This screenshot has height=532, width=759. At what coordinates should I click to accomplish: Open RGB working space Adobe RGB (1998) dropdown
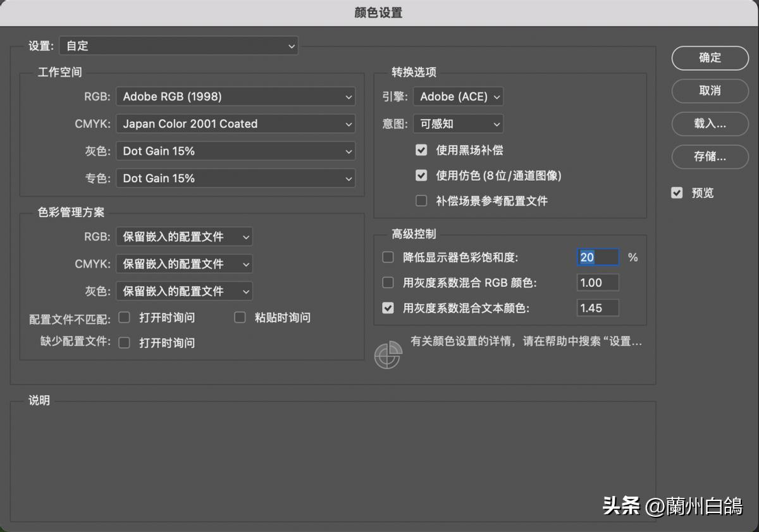coord(235,97)
